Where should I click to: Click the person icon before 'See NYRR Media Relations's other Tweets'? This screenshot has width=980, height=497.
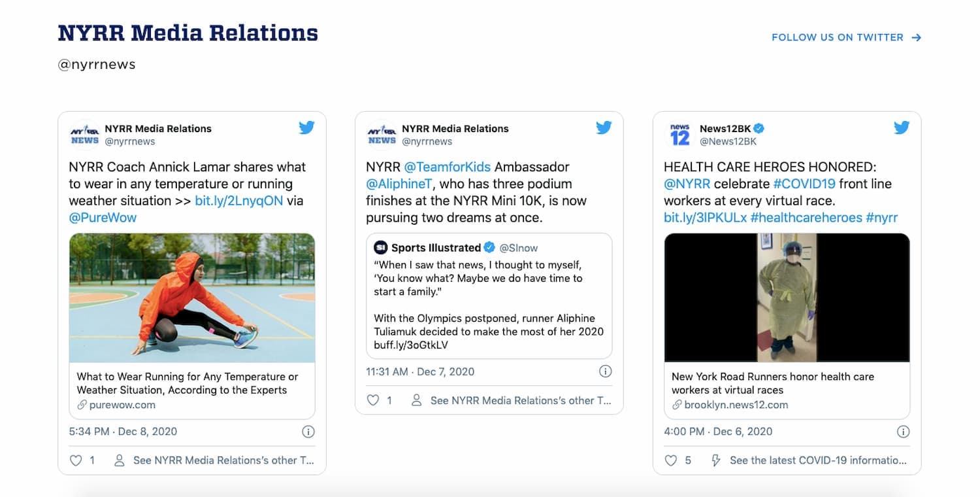point(118,460)
